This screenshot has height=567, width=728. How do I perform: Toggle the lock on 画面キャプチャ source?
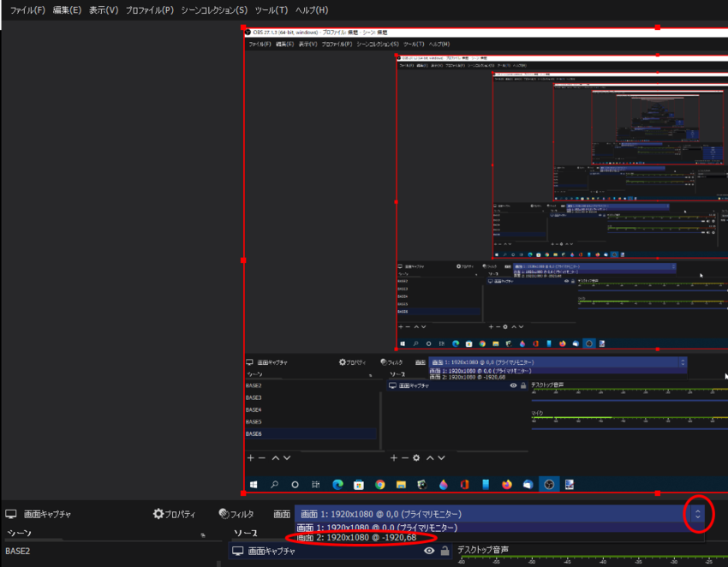tap(445, 551)
